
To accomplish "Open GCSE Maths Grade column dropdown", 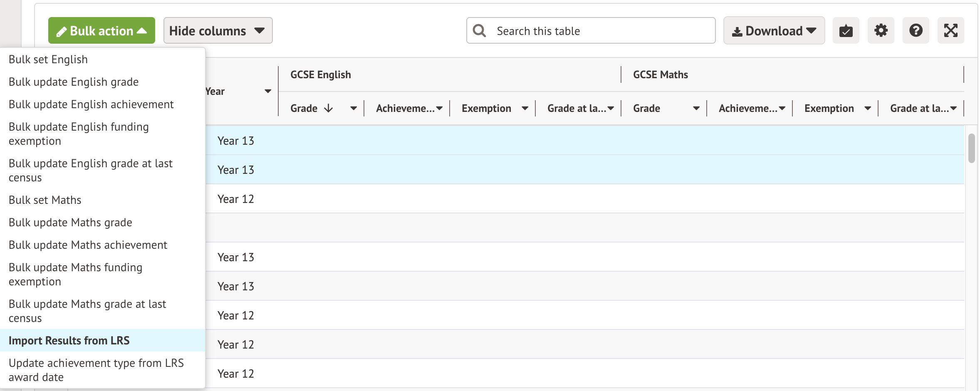I will pos(696,109).
